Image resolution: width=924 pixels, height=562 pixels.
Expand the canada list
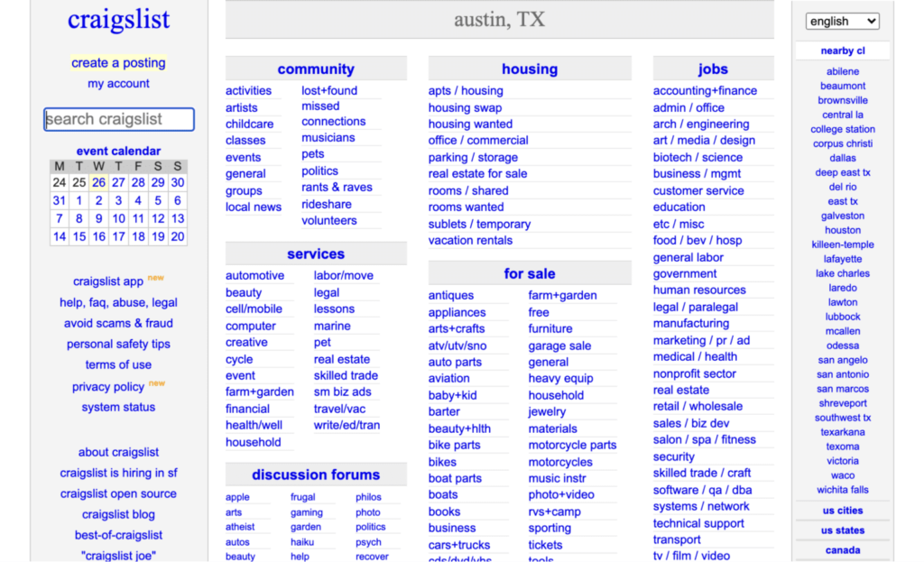pos(842,550)
